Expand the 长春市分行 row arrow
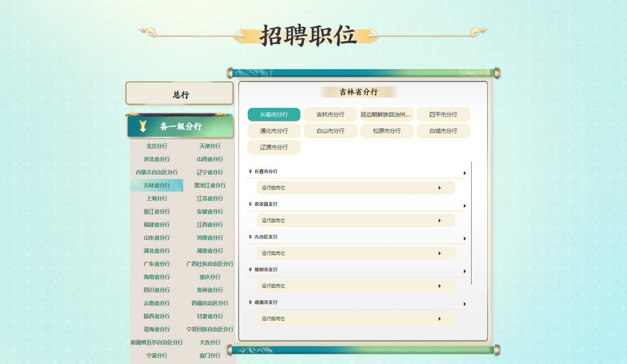This screenshot has height=364, width=627. [465, 173]
